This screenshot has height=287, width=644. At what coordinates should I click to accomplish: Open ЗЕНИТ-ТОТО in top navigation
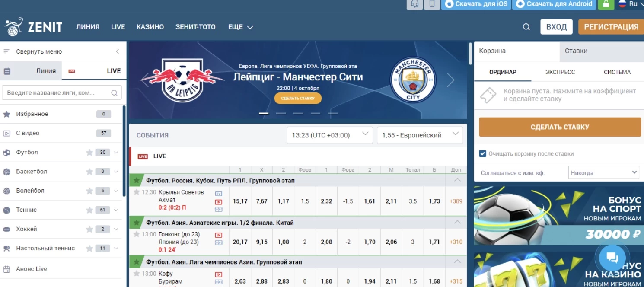click(195, 27)
